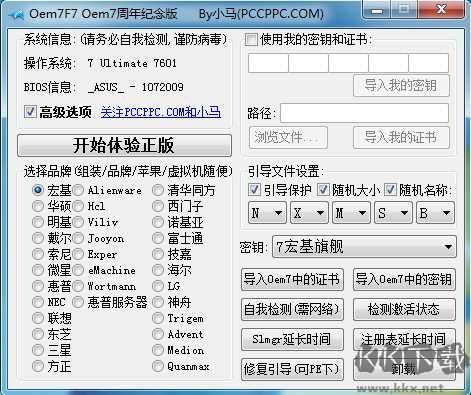The height and width of the screenshot is (395, 471).
Task: Click the Oem7F7 title bar app icon
Action: [17, 14]
